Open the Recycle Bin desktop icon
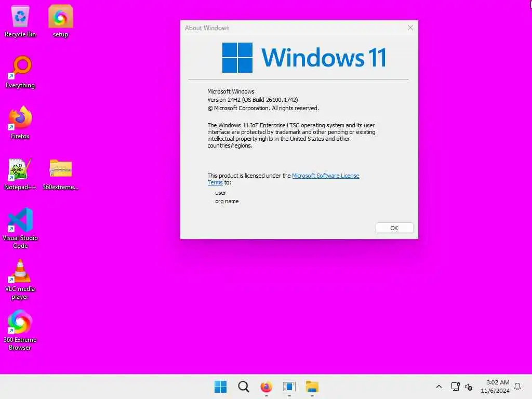Image resolution: width=532 pixels, height=399 pixels. (20, 21)
